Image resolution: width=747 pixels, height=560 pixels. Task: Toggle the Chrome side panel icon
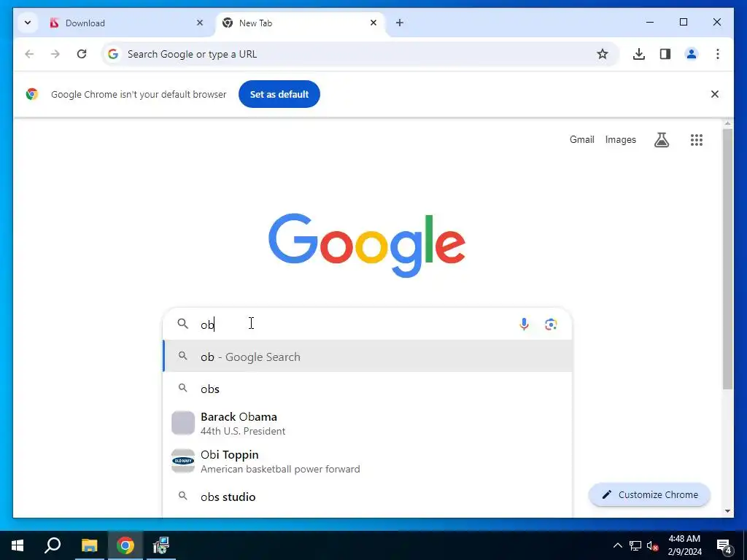(x=665, y=54)
